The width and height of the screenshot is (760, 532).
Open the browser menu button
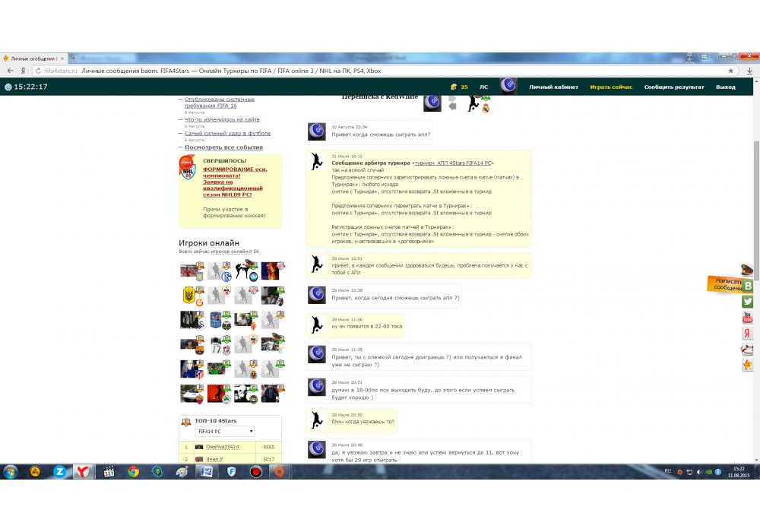[749, 71]
